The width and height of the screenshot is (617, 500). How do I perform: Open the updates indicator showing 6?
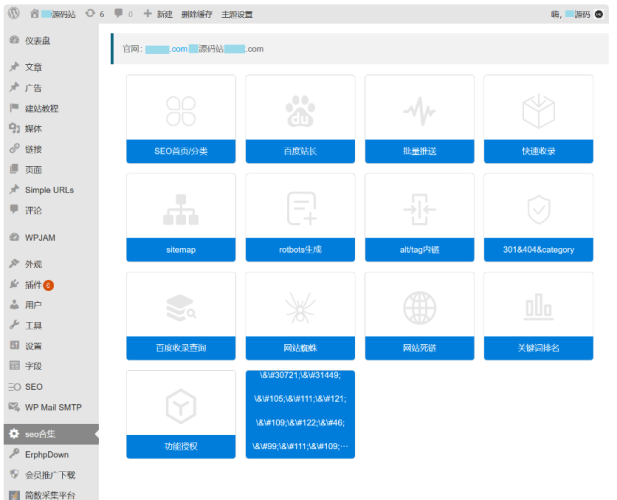[x=95, y=14]
